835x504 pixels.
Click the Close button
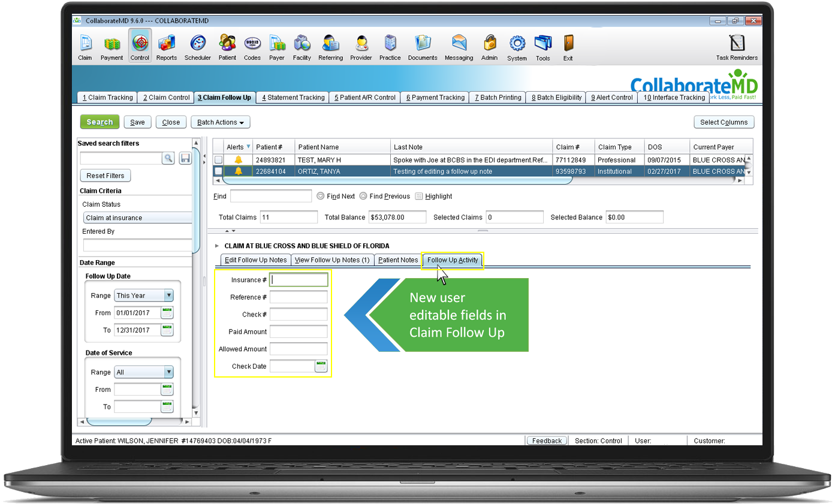point(171,122)
